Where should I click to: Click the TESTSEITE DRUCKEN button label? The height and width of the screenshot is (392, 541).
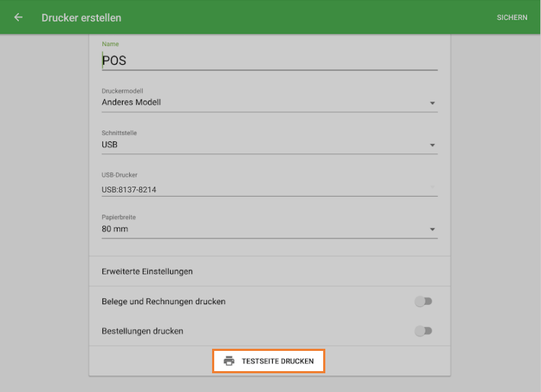click(278, 361)
